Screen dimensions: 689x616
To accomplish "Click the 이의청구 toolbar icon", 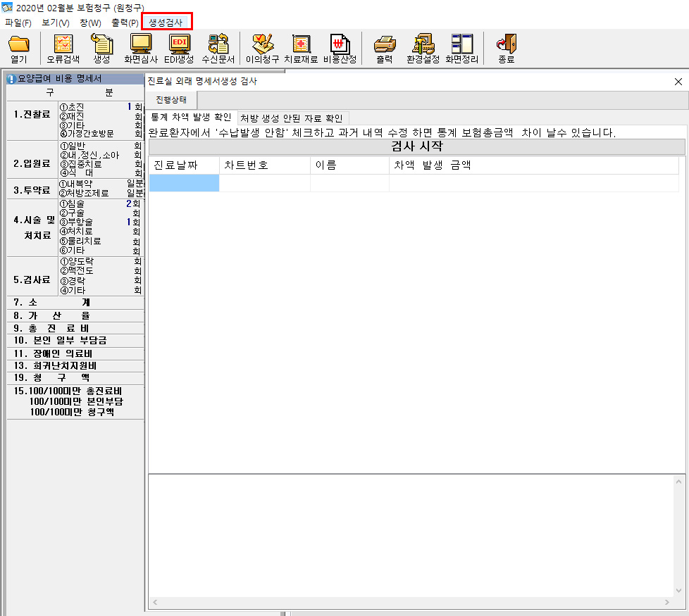I will click(262, 48).
